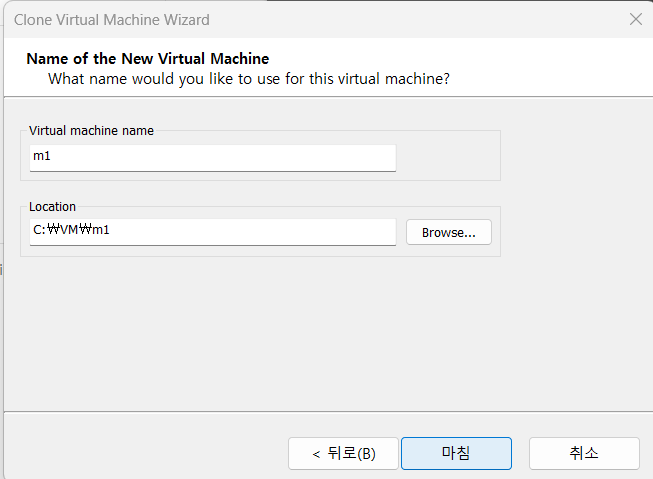Go back with the 뒤로(B) button
Image resolution: width=653 pixels, height=479 pixels.
coord(343,453)
